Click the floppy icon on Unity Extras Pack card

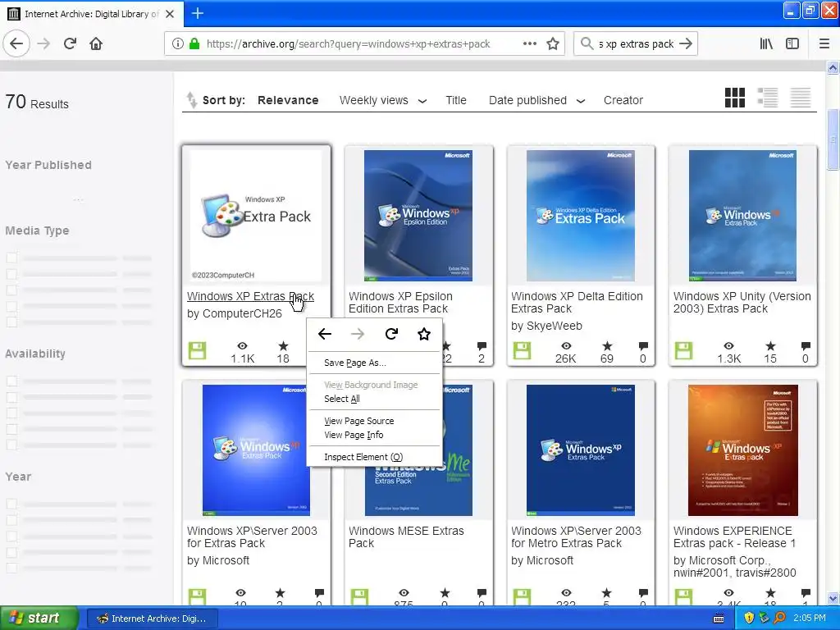[x=683, y=351]
